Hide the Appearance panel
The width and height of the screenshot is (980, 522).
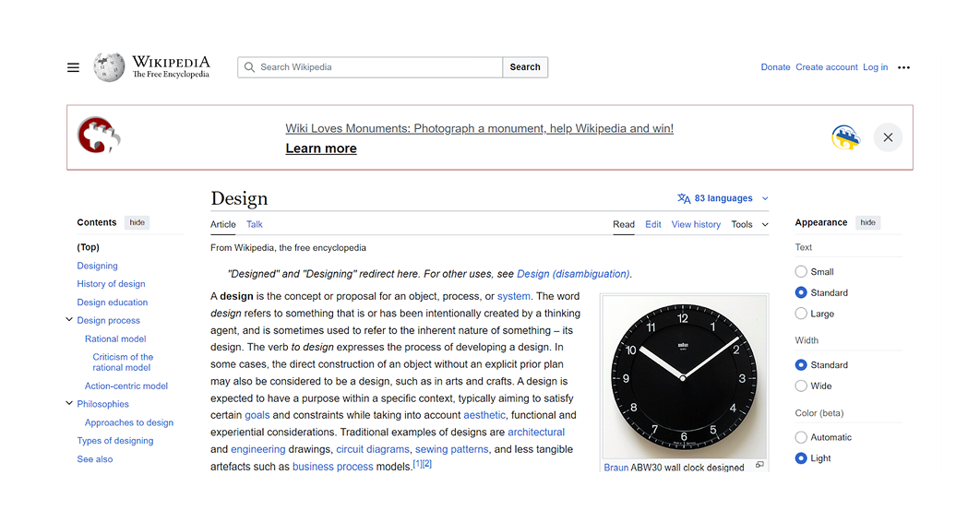pyautogui.click(x=867, y=222)
